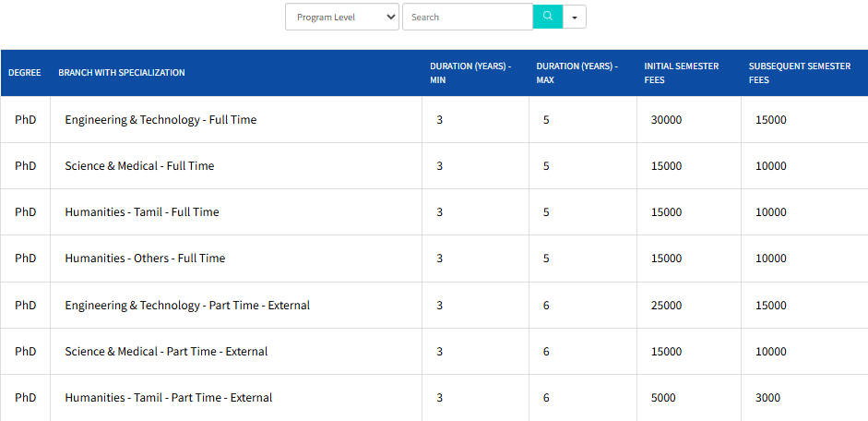
Task: Click the Subsequent Semester Fees header
Action: (x=799, y=73)
